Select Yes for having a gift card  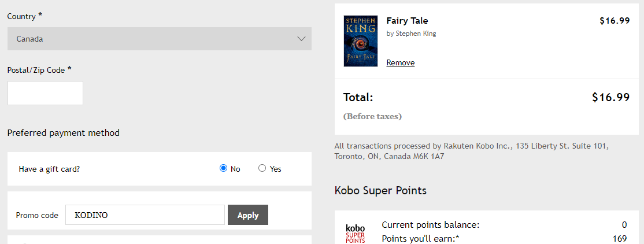point(262,168)
